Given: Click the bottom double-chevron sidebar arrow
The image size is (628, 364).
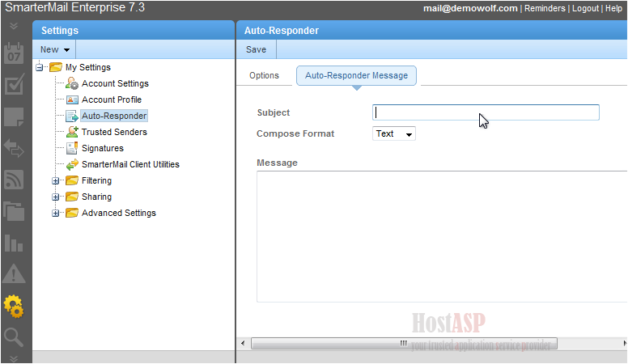Looking at the screenshot, I should pyautogui.click(x=14, y=358).
